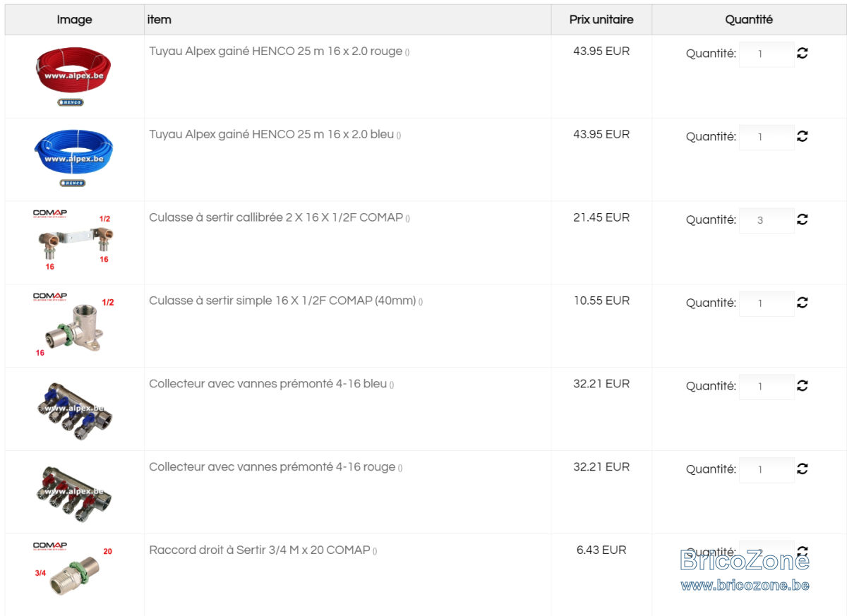Open Collecteur avec vannes 4-16 bleu link
The height and width of the screenshot is (616, 847).
268,385
